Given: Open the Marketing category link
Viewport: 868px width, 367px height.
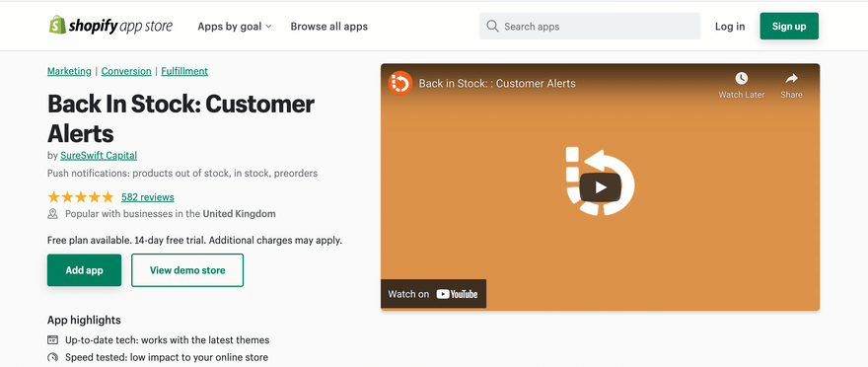Looking at the screenshot, I should pyautogui.click(x=69, y=71).
